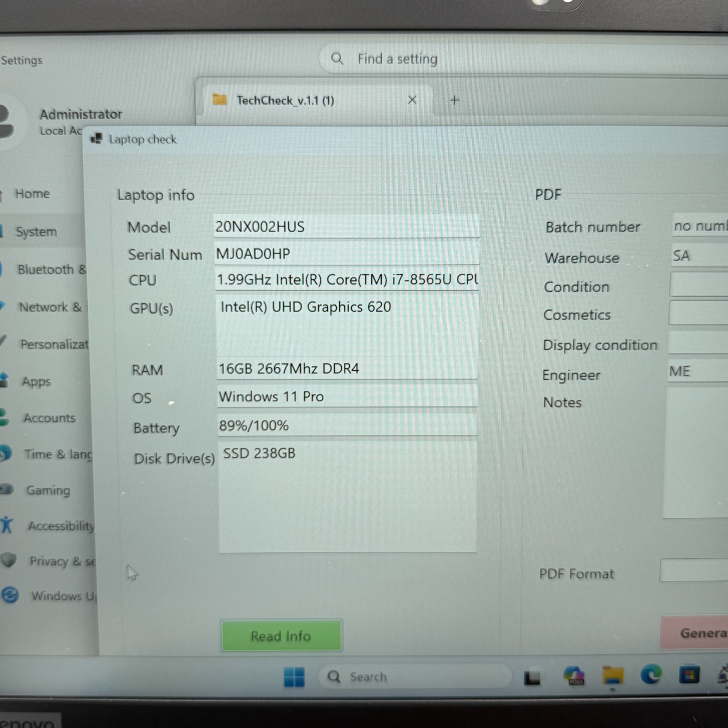Open Windows Update in Settings sidebar
The image size is (728, 728).
pyautogui.click(x=64, y=596)
